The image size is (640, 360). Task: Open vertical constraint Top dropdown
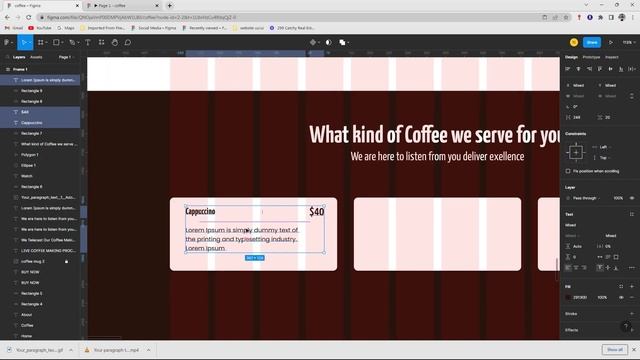coord(605,158)
